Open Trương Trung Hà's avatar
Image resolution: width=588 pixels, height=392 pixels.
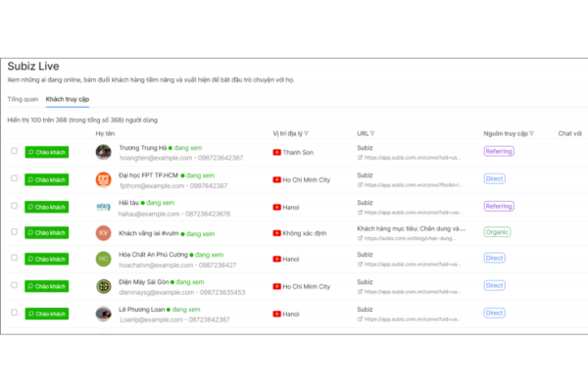pyautogui.click(x=103, y=152)
